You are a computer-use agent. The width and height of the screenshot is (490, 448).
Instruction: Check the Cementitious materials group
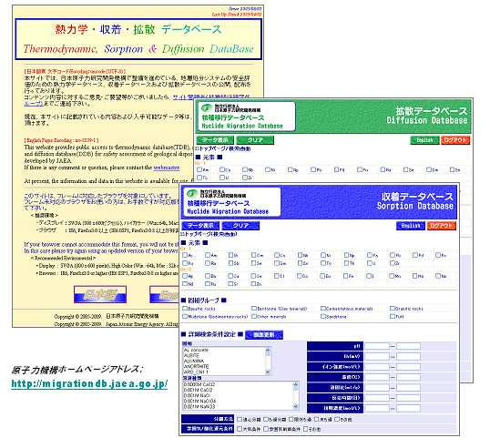[x=323, y=309]
